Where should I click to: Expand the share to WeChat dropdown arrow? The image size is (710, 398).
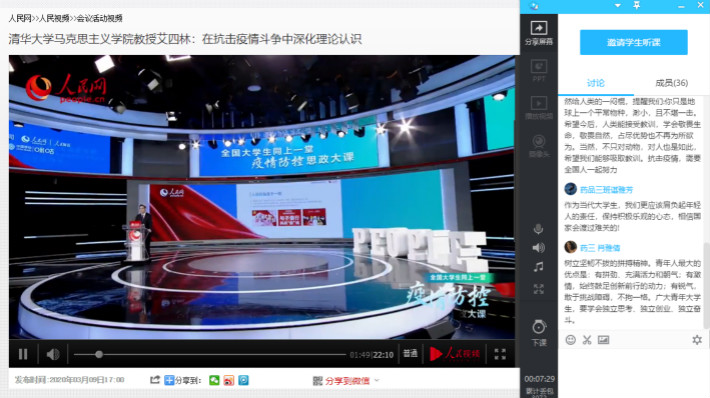377,380
